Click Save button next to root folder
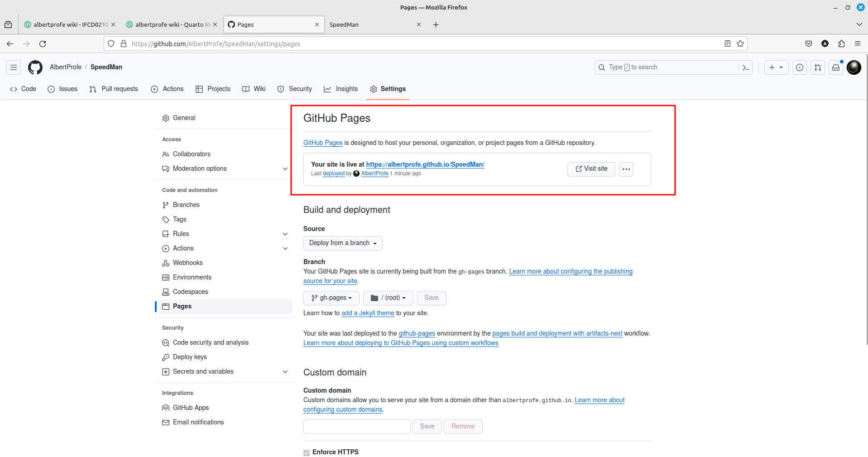 click(432, 298)
